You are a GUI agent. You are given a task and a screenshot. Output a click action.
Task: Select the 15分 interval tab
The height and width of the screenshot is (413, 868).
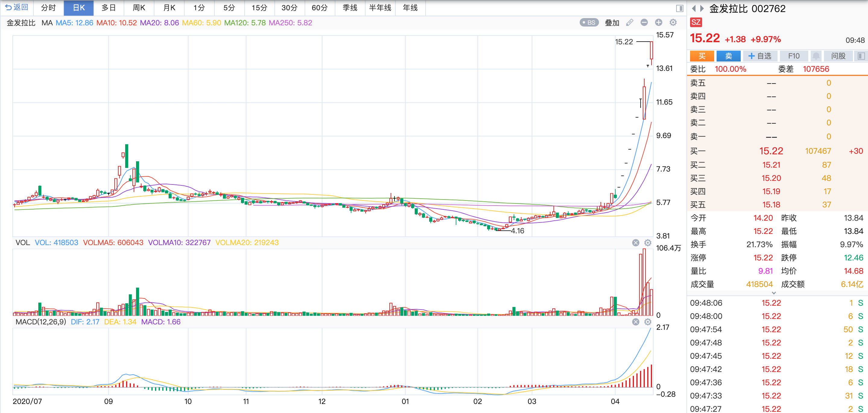(x=259, y=8)
